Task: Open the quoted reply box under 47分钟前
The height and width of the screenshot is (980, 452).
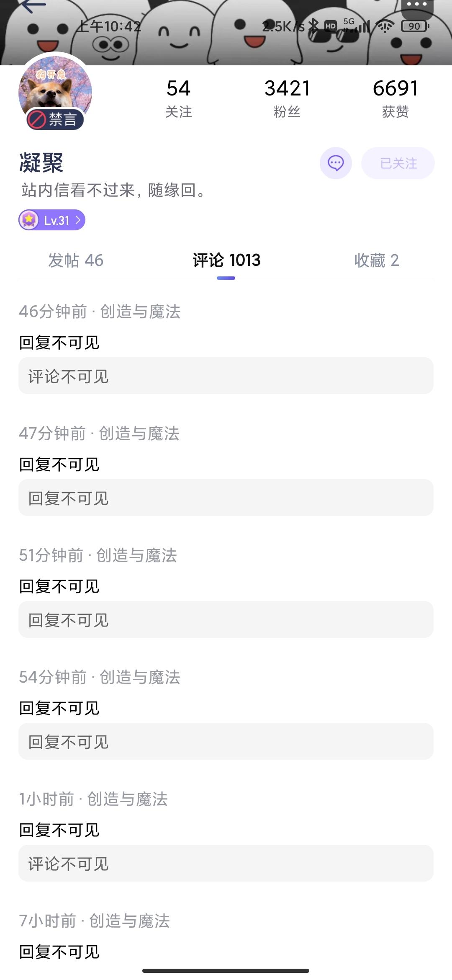Action: tap(226, 498)
